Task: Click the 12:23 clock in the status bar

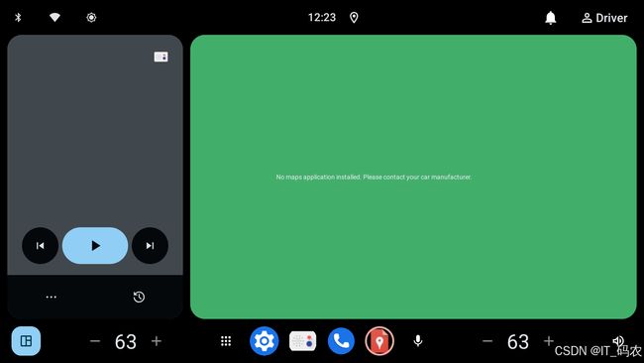Action: point(322,17)
